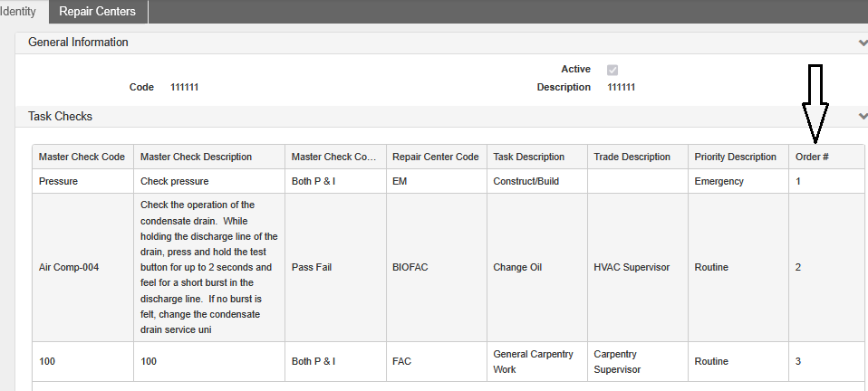Viewport: 868px width, 391px height.
Task: Click the Priority Description column header
Action: pos(735,157)
